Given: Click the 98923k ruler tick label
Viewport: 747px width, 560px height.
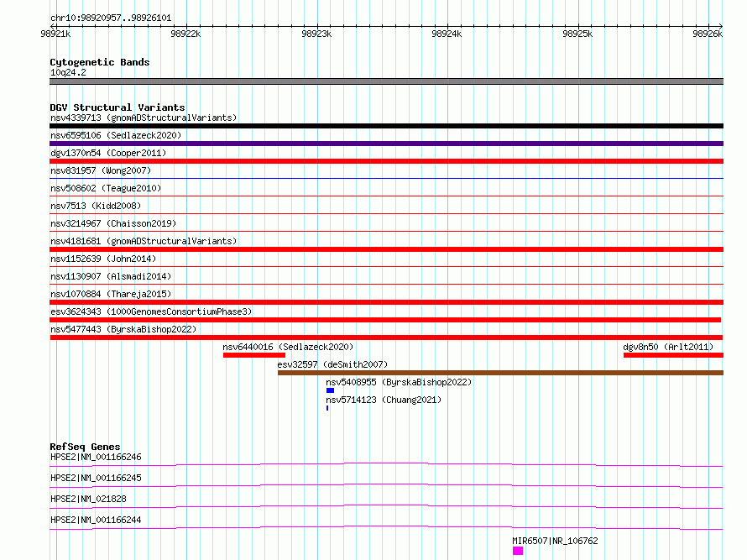Looking at the screenshot, I should pos(316,34).
